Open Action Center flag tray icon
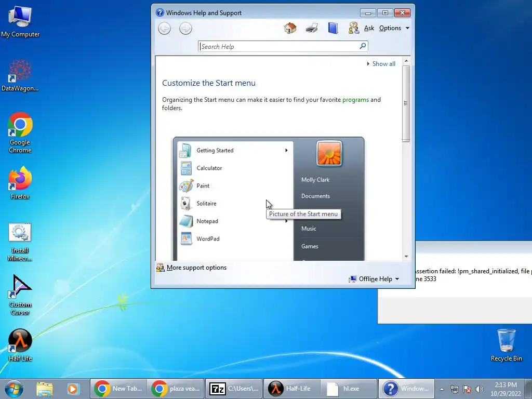This screenshot has width=532, height=399. click(x=467, y=389)
